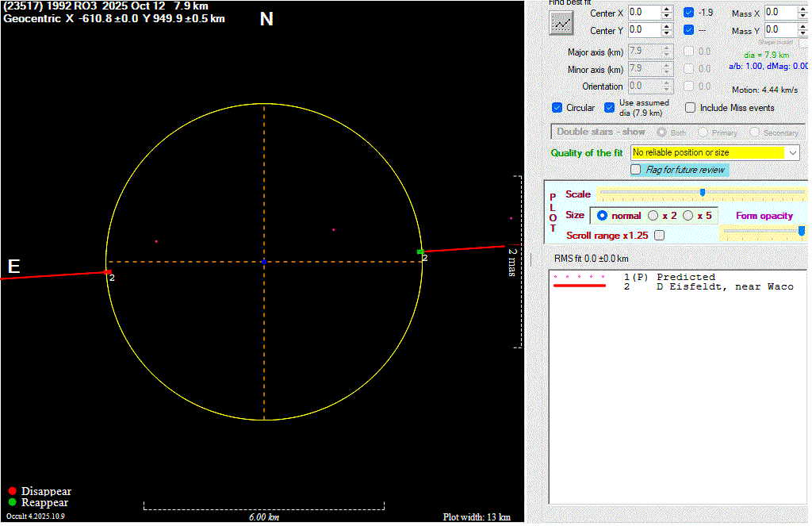Screen dimensions: 812x526
Task: Select plot size x 5
Action: click(688, 216)
